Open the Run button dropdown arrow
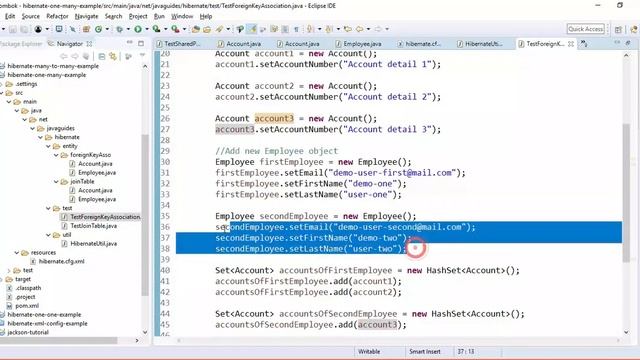This screenshot has width=640, height=360. click(x=147, y=29)
